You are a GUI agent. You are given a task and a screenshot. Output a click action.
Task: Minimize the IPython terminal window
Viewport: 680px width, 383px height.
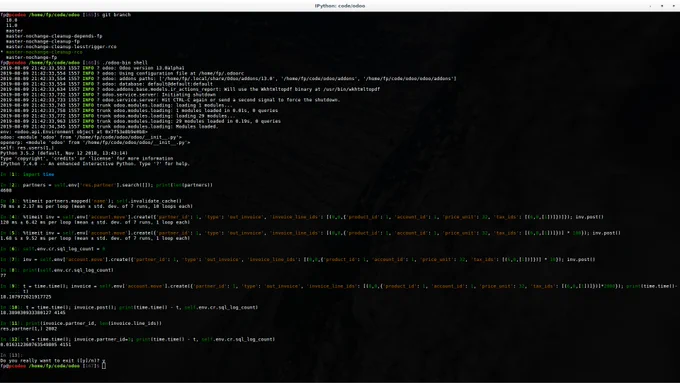pyautogui.click(x=650, y=6)
